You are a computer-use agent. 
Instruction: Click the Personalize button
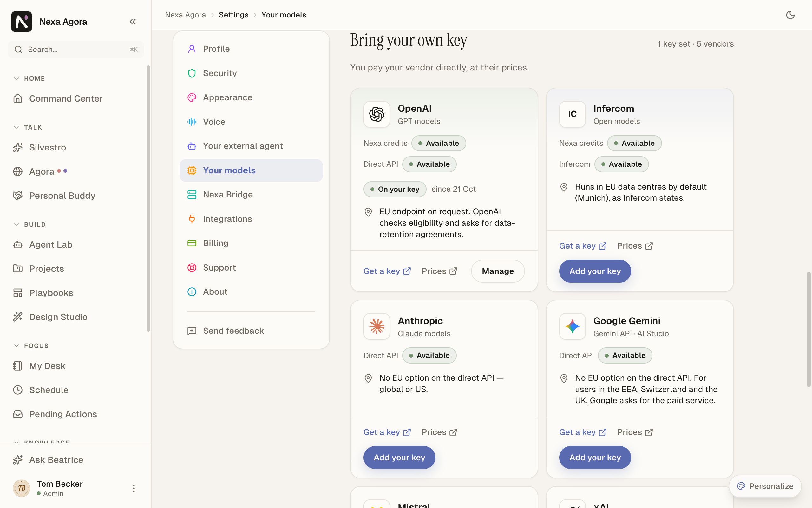pyautogui.click(x=765, y=486)
